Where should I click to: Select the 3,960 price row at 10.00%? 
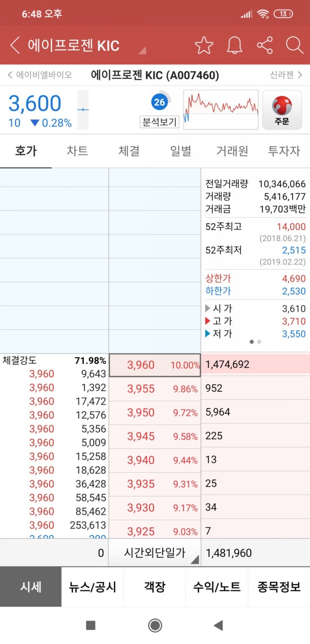(x=155, y=365)
